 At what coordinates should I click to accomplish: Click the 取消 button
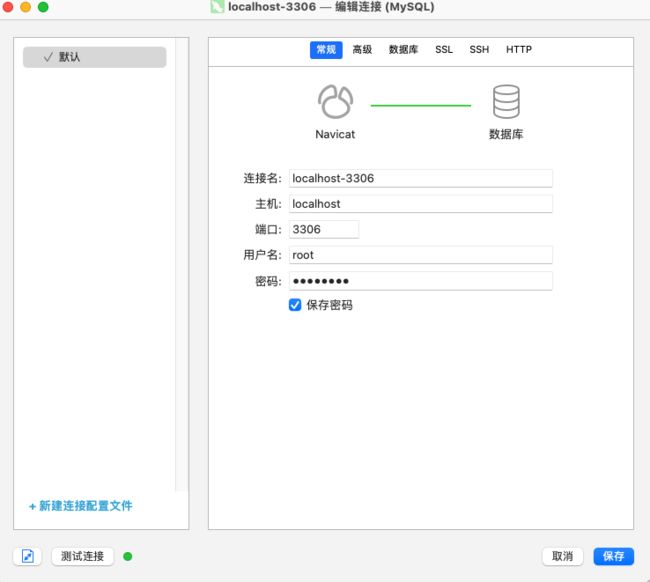(563, 556)
